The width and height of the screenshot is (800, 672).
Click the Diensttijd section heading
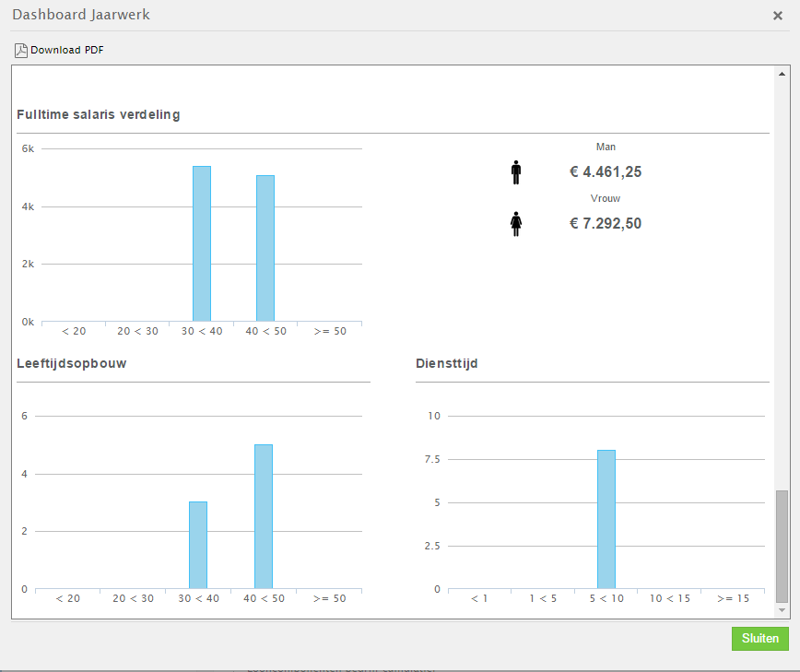tap(446, 363)
